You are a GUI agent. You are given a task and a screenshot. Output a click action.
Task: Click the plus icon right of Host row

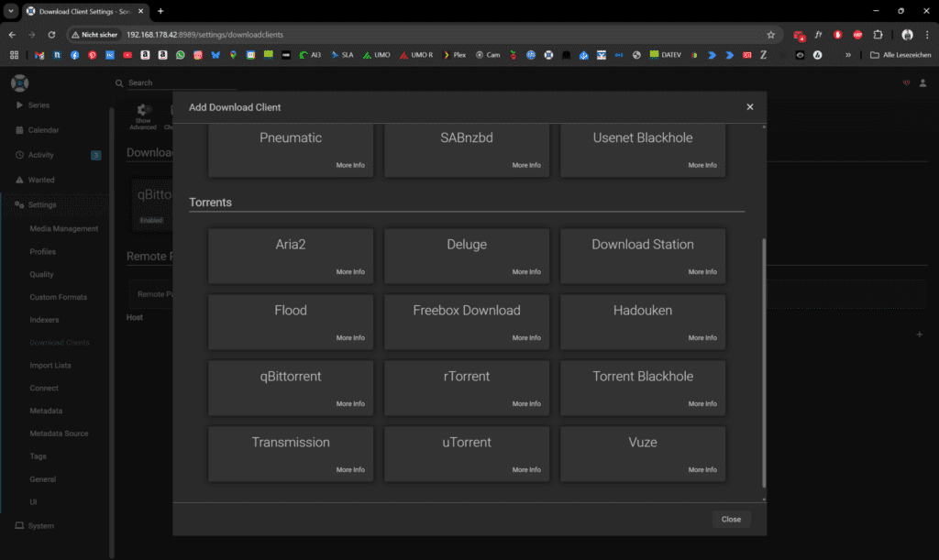(x=919, y=335)
